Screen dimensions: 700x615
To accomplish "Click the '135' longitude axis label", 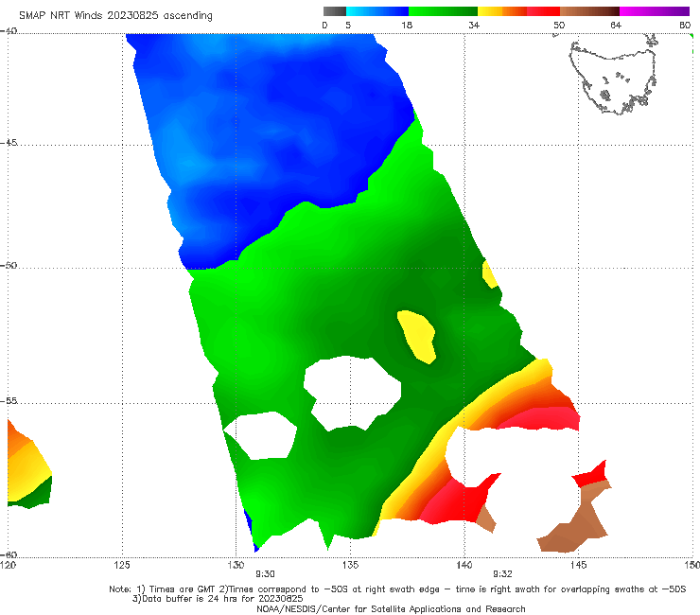I will pyautogui.click(x=350, y=565).
